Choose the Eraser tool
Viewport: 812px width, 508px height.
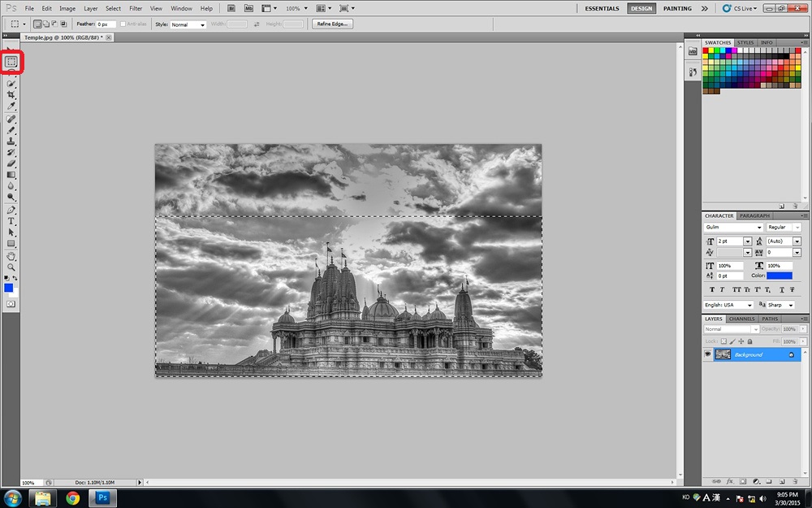point(11,163)
